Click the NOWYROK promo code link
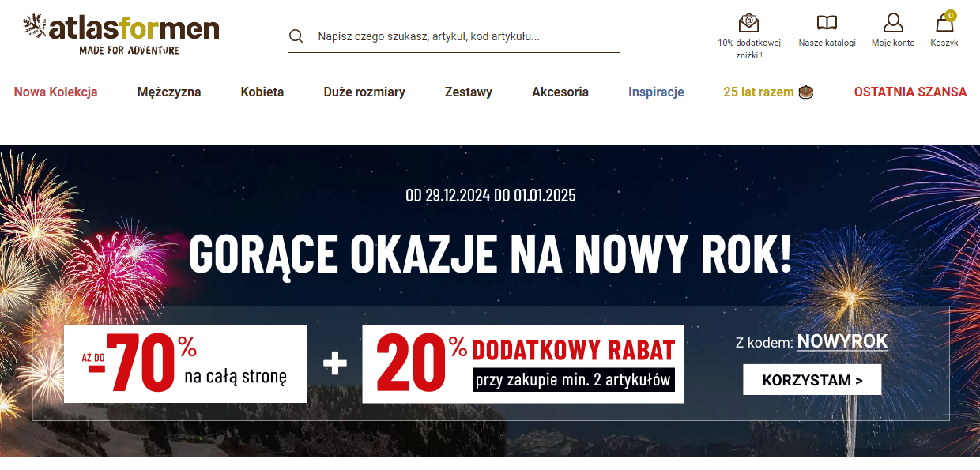Screen dimensions: 980x470 pyautogui.click(x=842, y=341)
